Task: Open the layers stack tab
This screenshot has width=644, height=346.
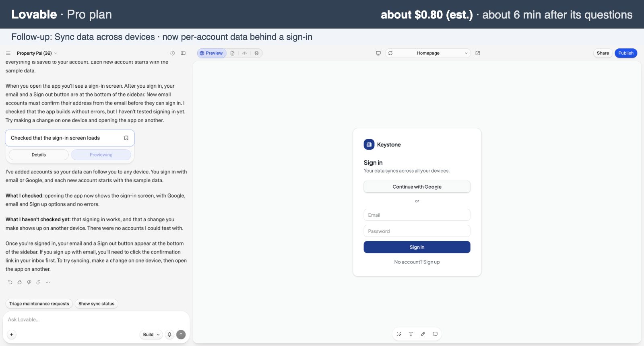Action: coord(256,53)
